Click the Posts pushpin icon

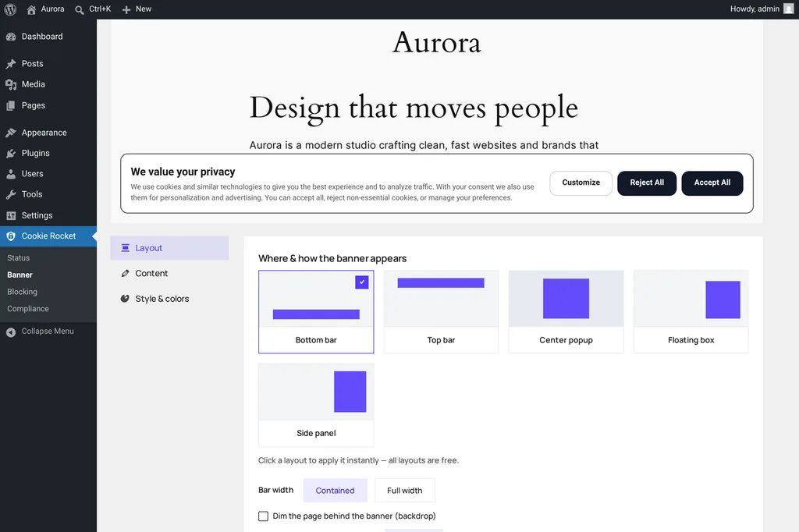(x=11, y=64)
